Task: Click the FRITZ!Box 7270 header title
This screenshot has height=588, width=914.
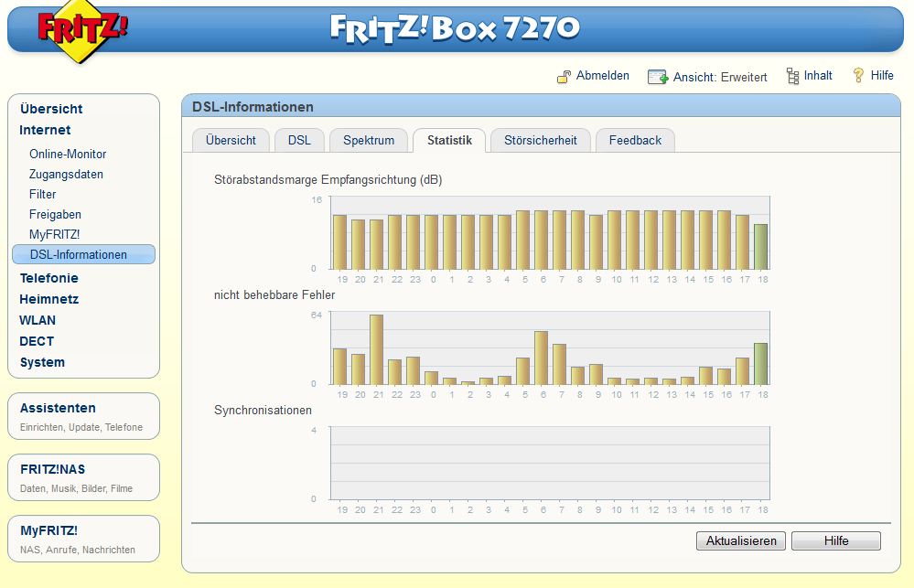Action: (x=455, y=28)
